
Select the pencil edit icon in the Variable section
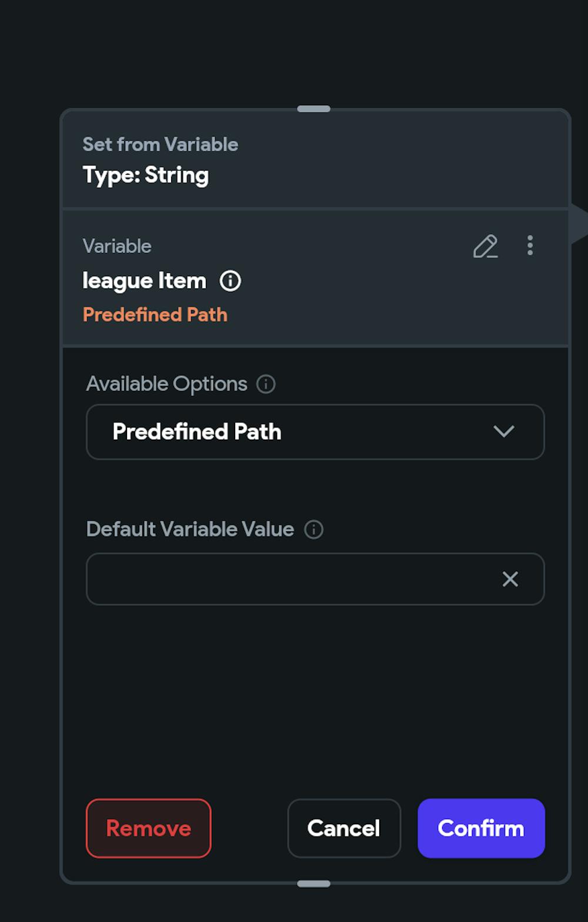[486, 247]
